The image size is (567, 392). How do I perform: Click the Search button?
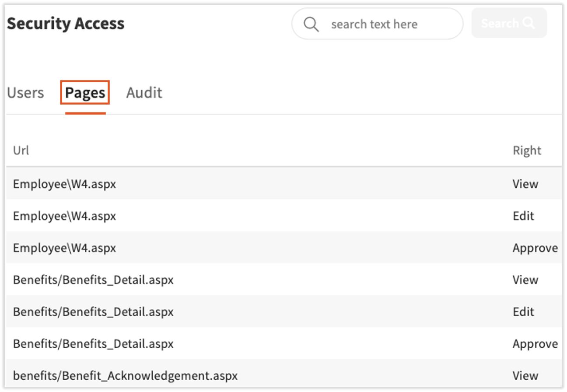(509, 23)
